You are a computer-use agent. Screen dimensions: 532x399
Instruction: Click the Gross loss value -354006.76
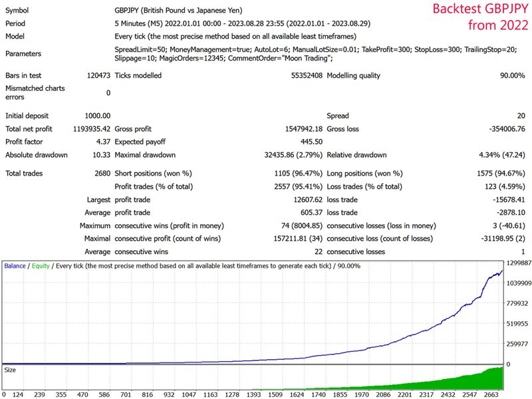pyautogui.click(x=507, y=129)
